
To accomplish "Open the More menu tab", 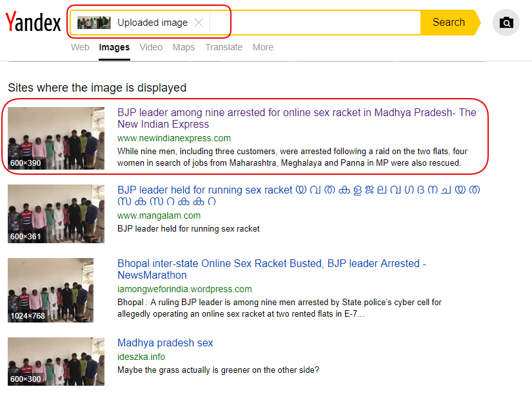I will tap(263, 47).
